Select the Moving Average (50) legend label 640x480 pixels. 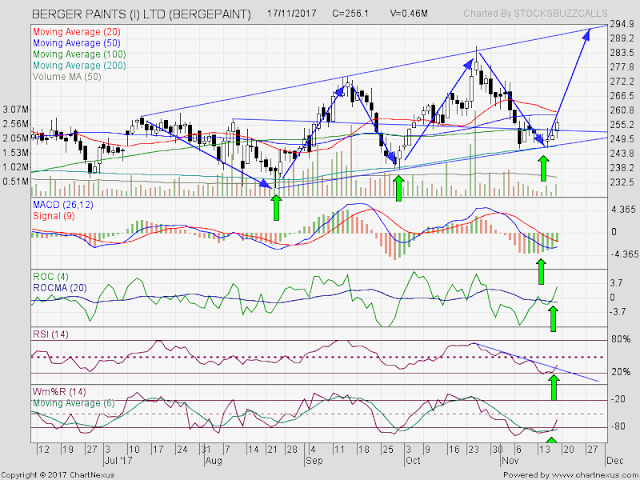coord(76,43)
